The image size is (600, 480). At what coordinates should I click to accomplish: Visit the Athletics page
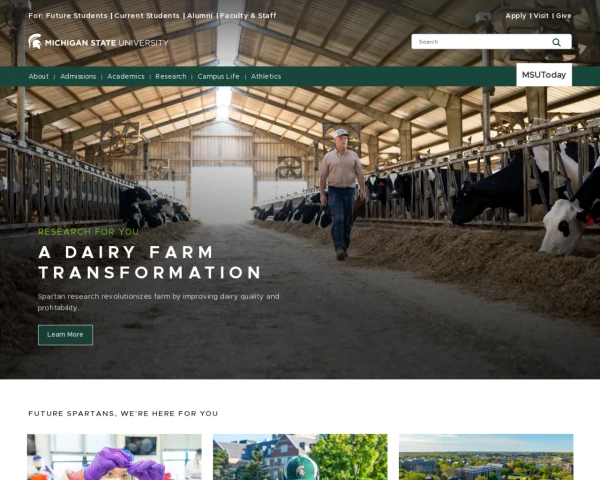coord(266,77)
